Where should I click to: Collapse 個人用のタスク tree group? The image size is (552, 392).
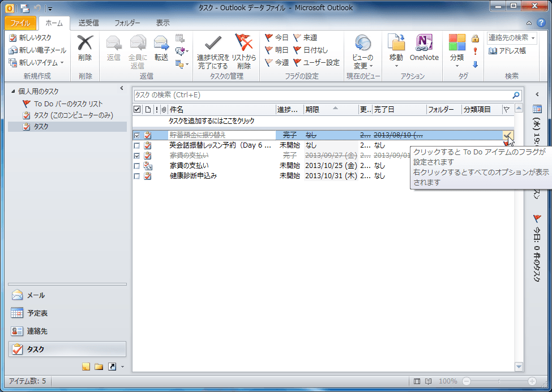13,92
